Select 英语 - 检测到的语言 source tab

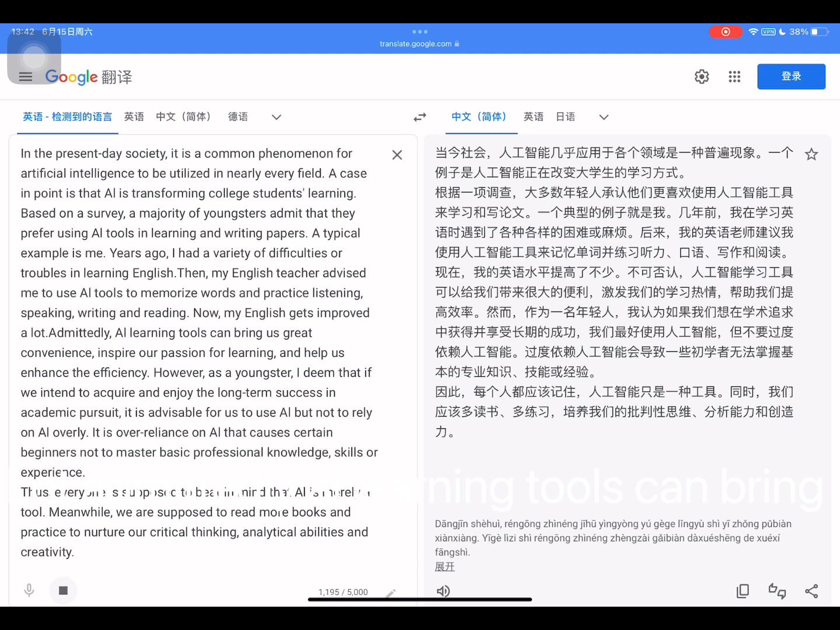[67, 117]
